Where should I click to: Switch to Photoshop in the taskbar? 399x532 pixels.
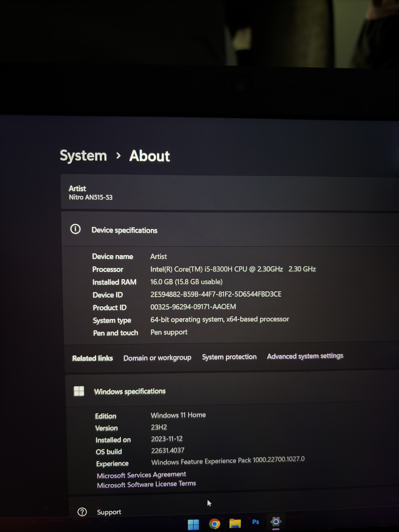click(x=256, y=522)
